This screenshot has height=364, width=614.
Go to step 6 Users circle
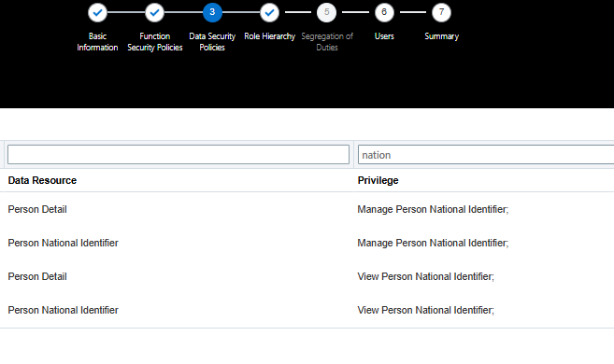(384, 12)
